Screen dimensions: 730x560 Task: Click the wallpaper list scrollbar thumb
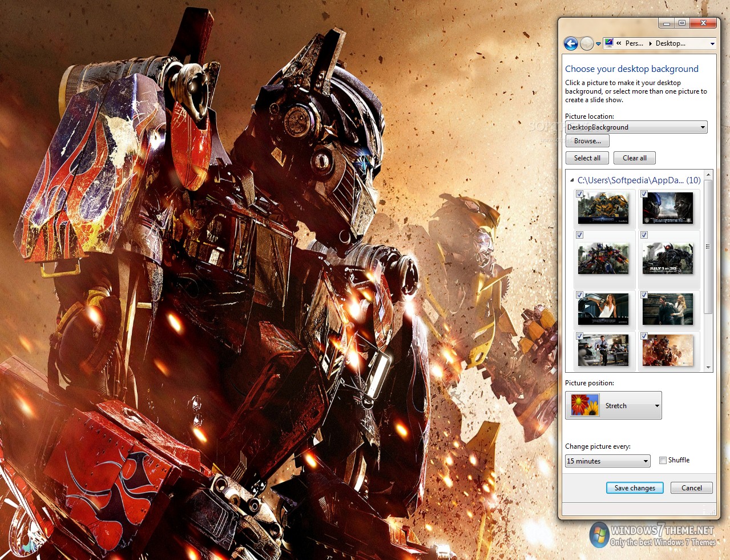(708, 247)
